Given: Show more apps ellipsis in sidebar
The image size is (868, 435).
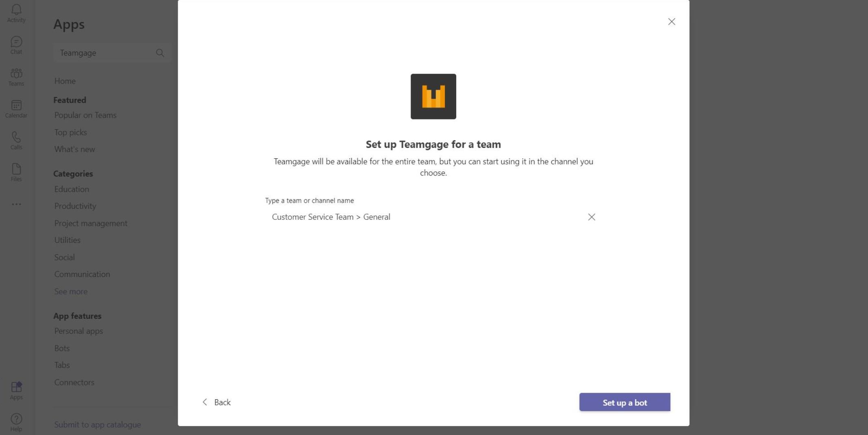Looking at the screenshot, I should [16, 204].
